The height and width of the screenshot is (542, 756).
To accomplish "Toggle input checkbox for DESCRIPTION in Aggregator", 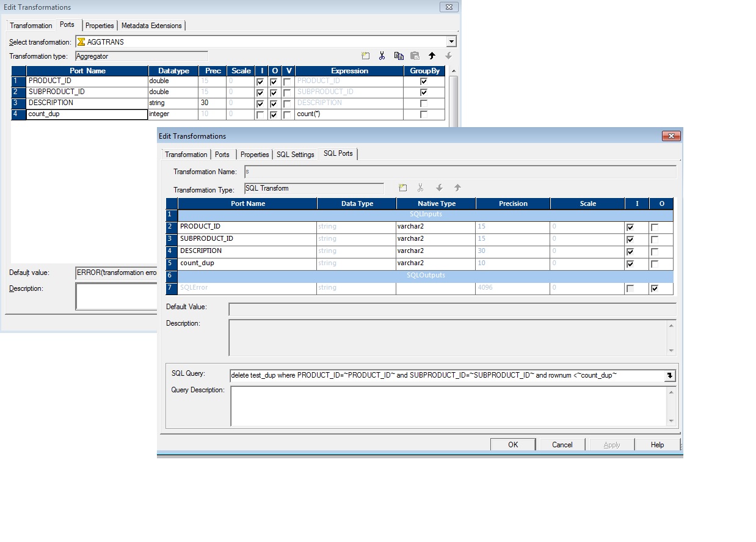I will tap(261, 104).
